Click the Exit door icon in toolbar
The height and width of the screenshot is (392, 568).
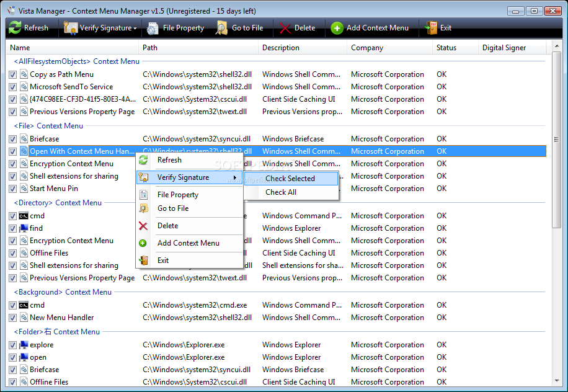pyautogui.click(x=431, y=28)
